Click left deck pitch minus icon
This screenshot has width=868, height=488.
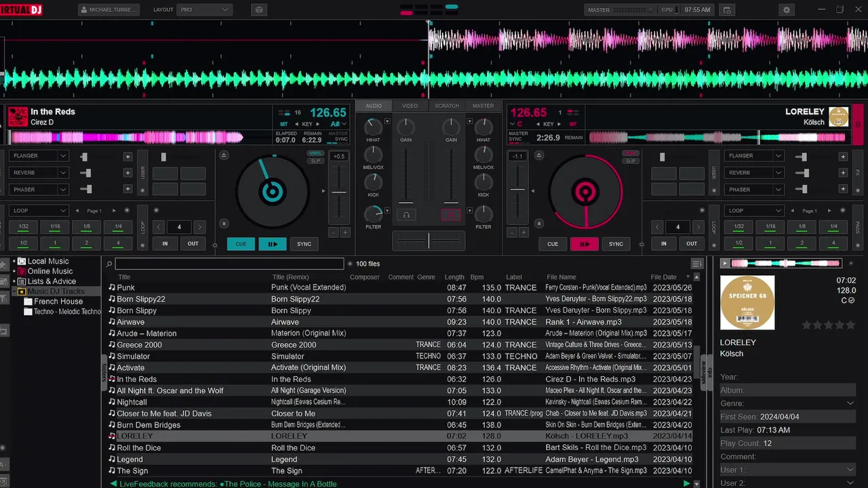click(x=334, y=232)
